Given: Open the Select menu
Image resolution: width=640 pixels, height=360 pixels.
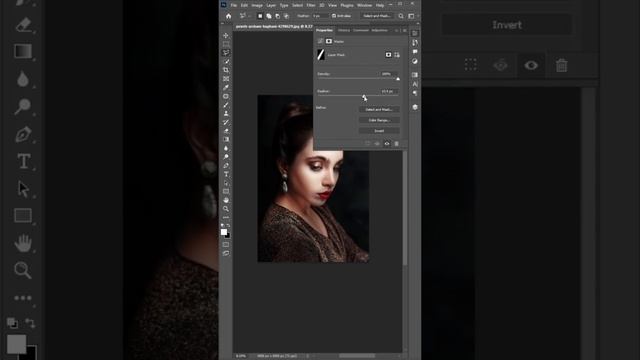Looking at the screenshot, I should click(297, 5).
